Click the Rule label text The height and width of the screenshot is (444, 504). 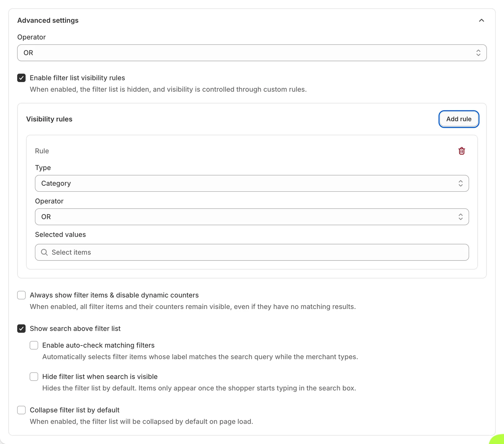tap(42, 151)
